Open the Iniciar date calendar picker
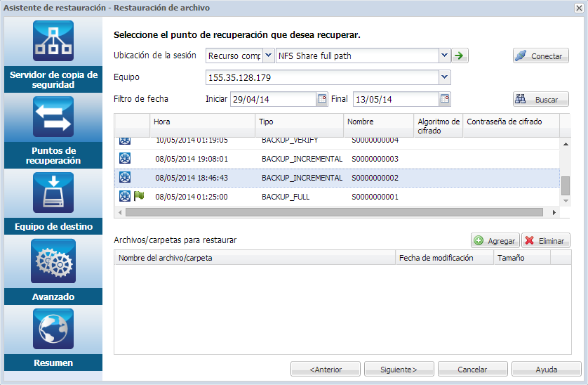The width and height of the screenshot is (588, 385). click(x=322, y=99)
